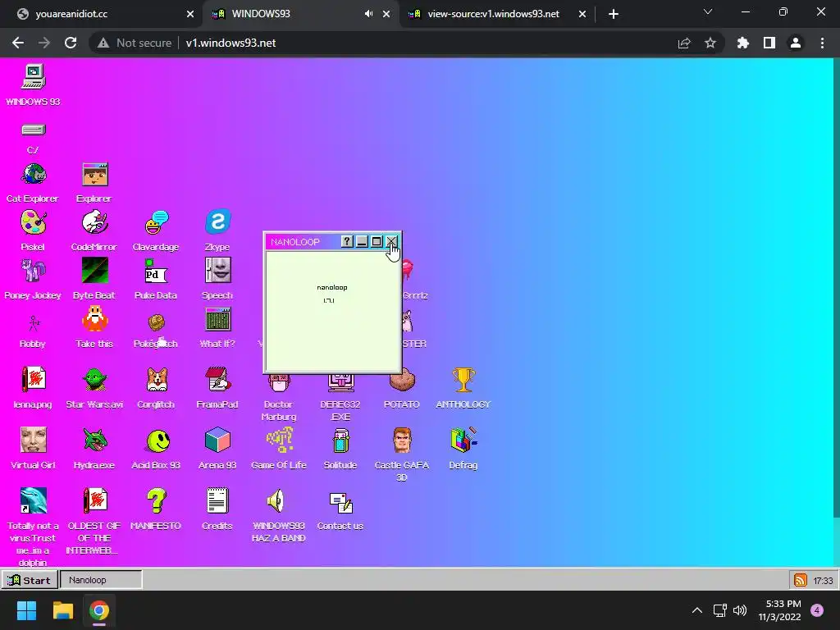Reload the current page

pyautogui.click(x=71, y=43)
